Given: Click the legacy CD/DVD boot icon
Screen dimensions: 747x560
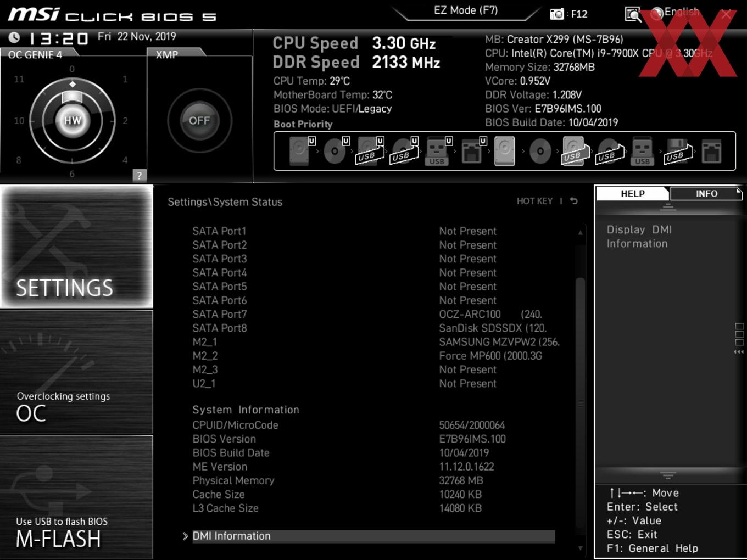Looking at the screenshot, I should coord(540,151).
